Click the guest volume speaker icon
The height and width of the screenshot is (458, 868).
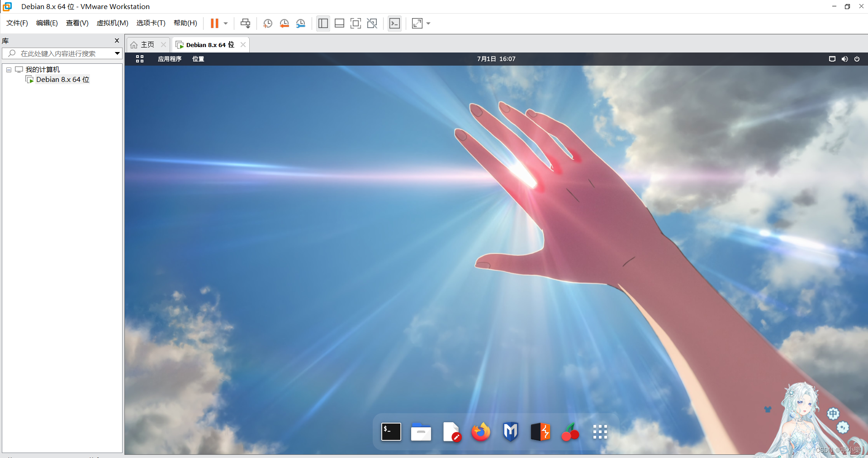click(844, 59)
